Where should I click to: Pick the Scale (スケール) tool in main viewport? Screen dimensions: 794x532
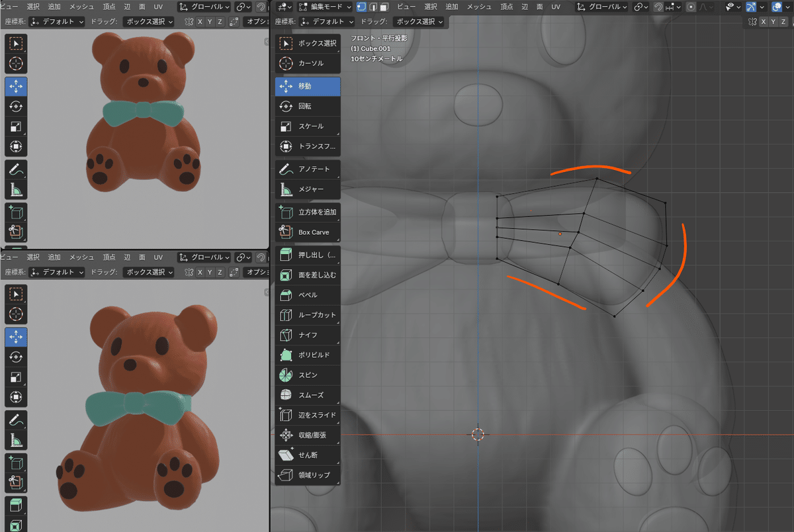coord(308,126)
